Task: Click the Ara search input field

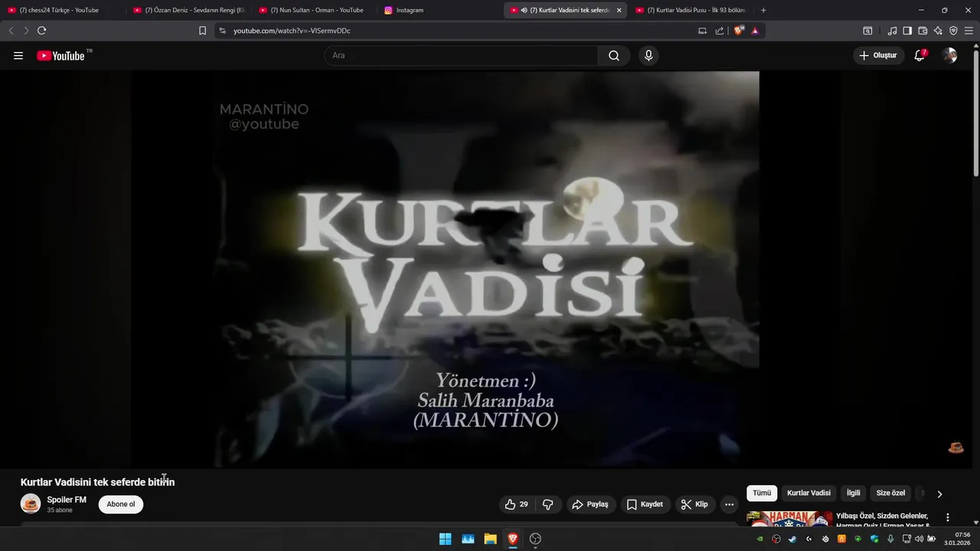Action: (x=461, y=56)
